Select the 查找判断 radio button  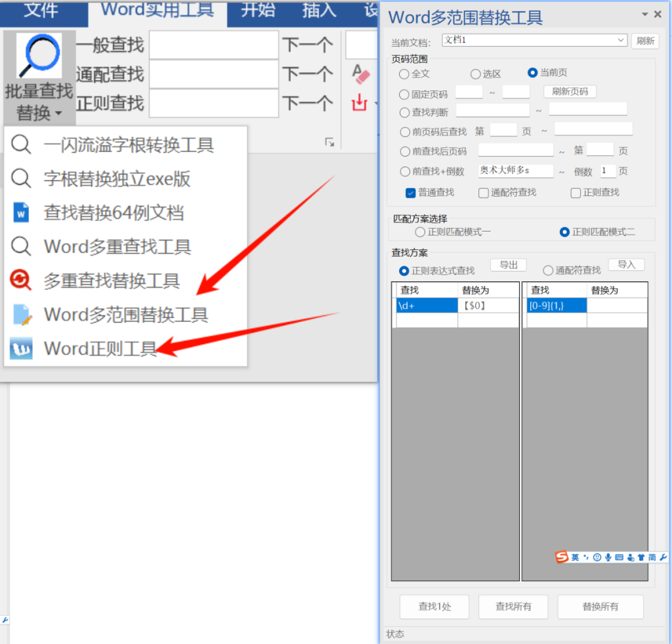point(404,113)
